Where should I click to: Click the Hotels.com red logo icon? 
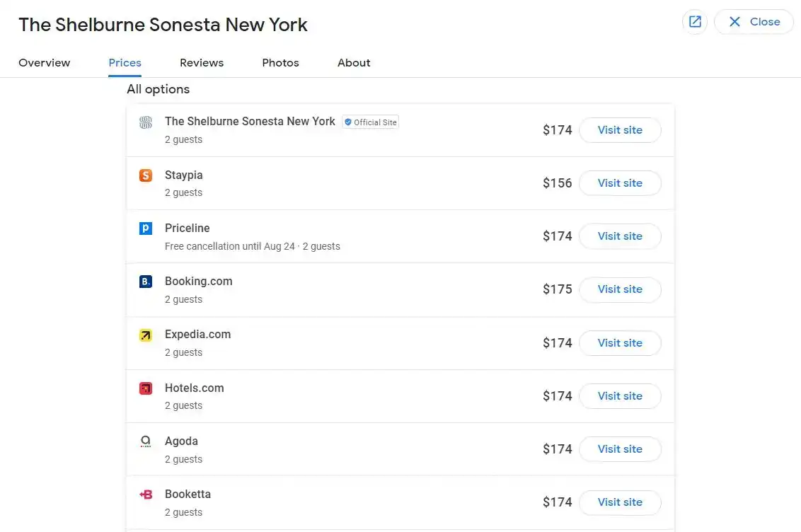[146, 388]
